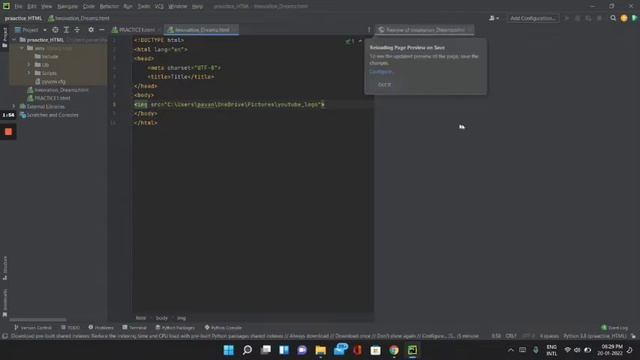
Task: Select pyvenv.cfg file in project tree
Action: pyautogui.click(x=50, y=82)
